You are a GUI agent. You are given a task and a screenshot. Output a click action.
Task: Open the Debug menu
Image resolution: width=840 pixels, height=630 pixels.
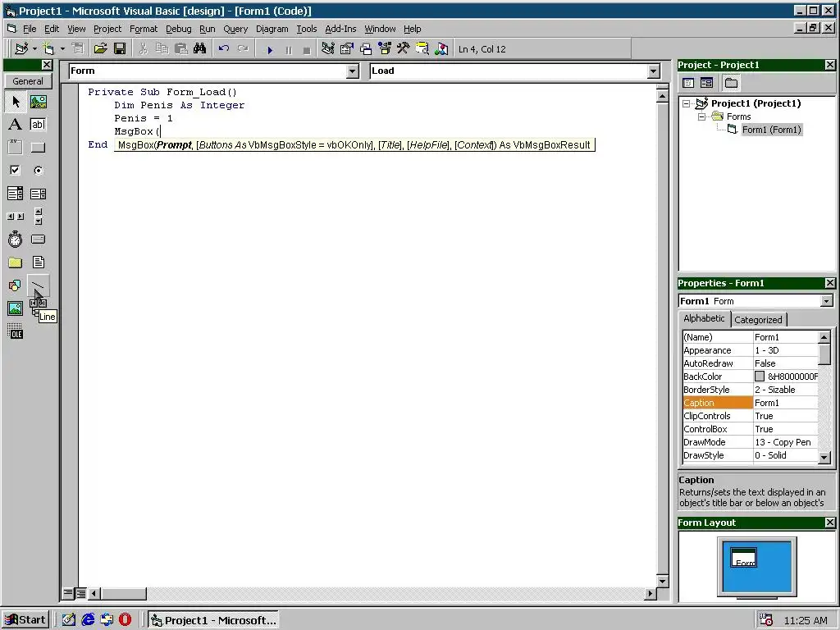pyautogui.click(x=178, y=29)
